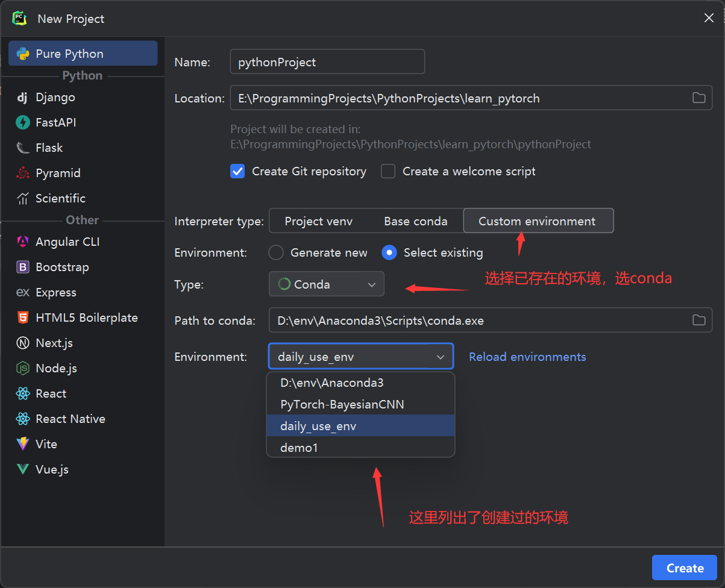
Task: Click the Scientific chart icon
Action: [23, 198]
